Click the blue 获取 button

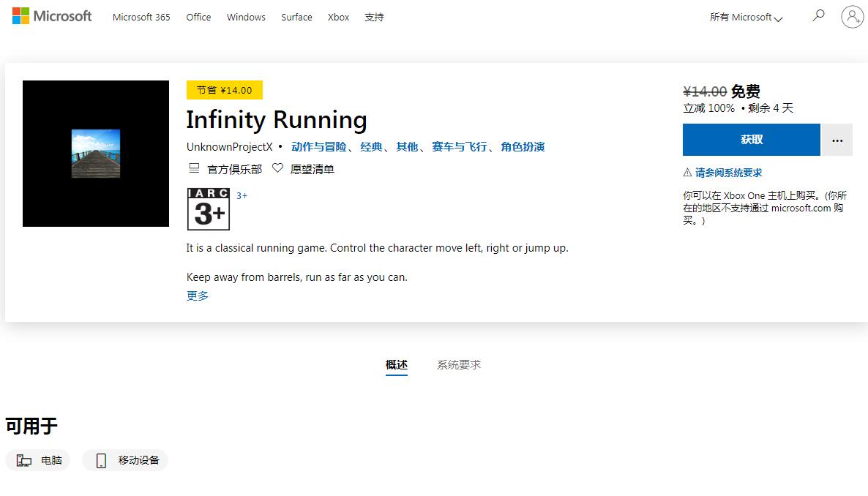point(751,140)
